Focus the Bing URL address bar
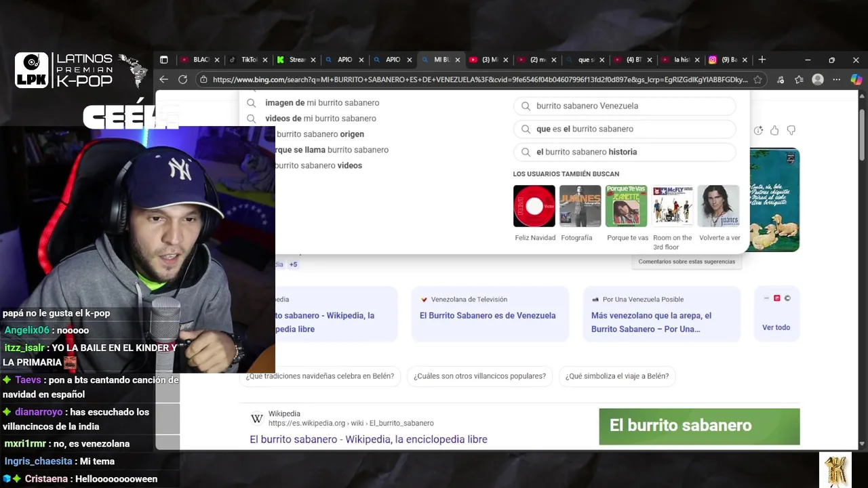Image resolution: width=868 pixels, height=488 pixels. pyautogui.click(x=480, y=79)
